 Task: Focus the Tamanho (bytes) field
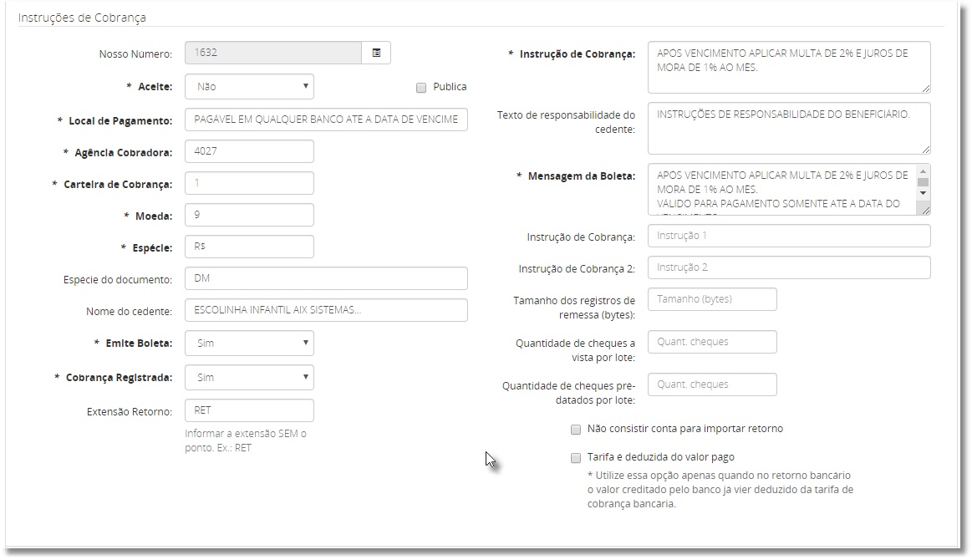712,299
